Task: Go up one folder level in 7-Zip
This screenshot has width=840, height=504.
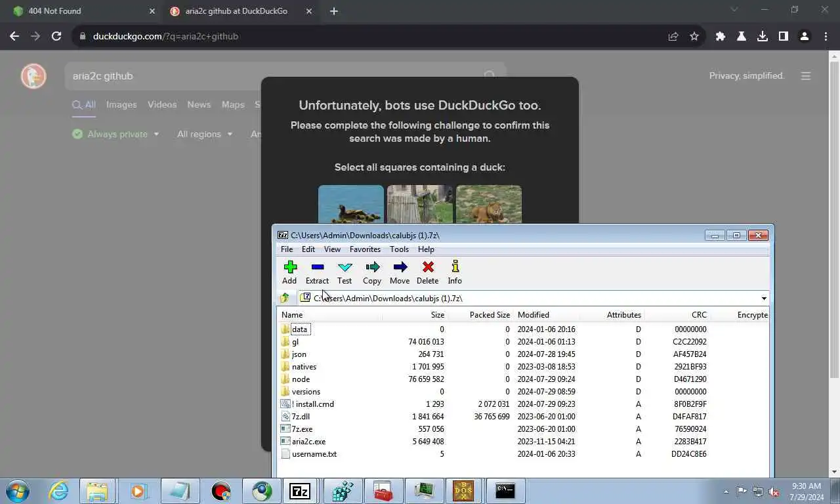Action: point(285,298)
